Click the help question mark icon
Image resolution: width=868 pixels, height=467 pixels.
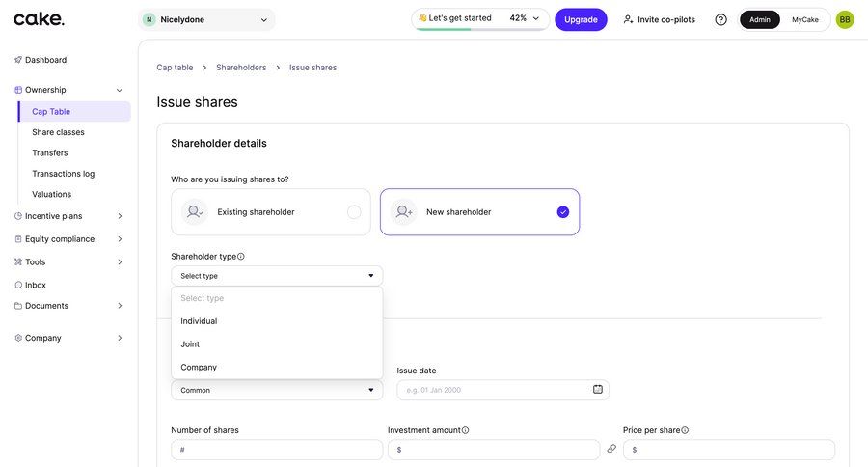(x=720, y=19)
